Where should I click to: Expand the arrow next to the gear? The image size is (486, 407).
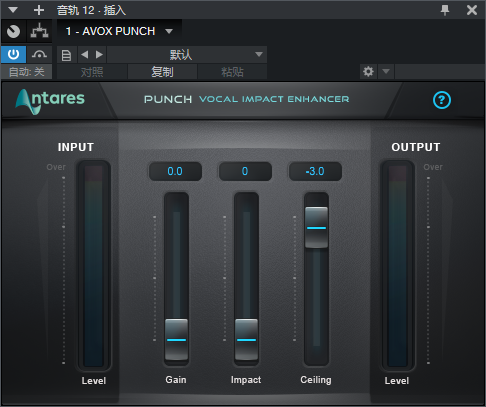click(x=386, y=72)
